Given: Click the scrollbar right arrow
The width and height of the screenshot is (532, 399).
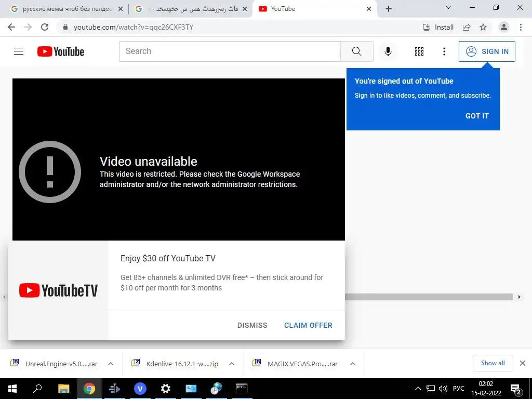Looking at the screenshot, I should 519,297.
